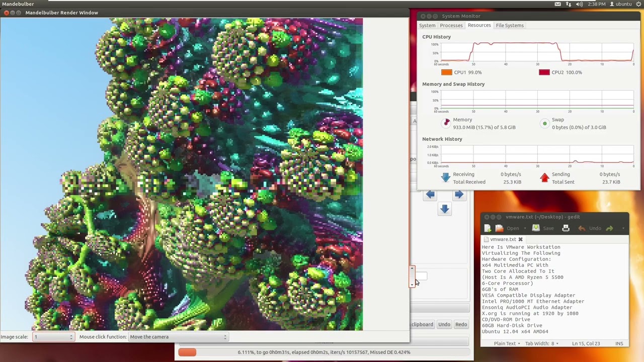Click the clock showing 2:38 PM
644x362 pixels.
[597, 4]
